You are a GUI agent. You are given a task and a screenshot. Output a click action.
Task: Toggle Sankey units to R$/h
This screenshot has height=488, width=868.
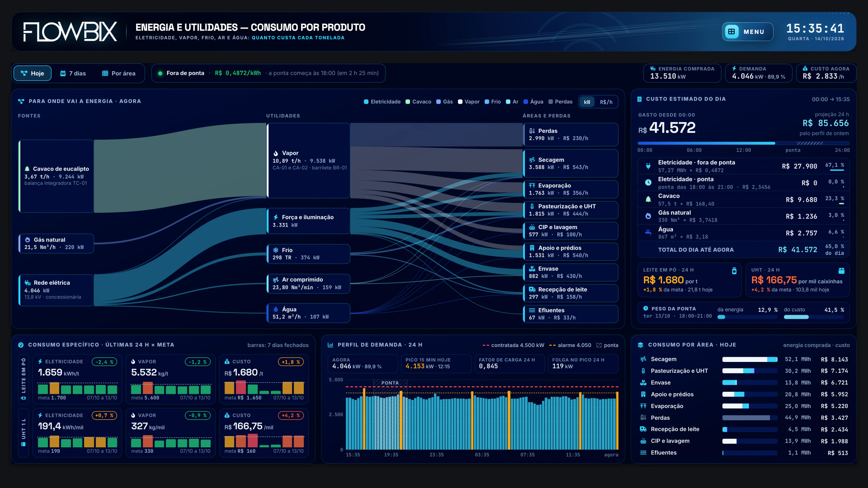pos(606,102)
